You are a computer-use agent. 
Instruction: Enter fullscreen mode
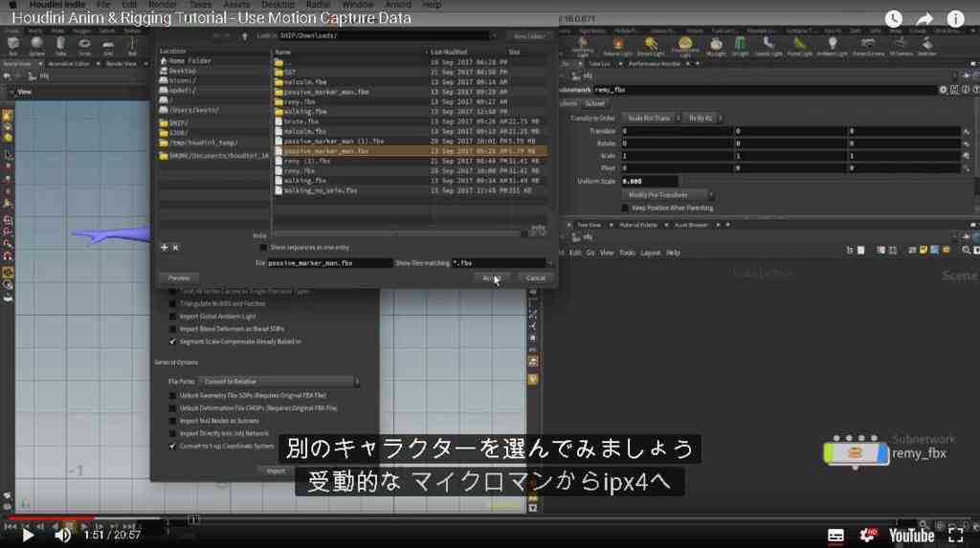coord(956,535)
